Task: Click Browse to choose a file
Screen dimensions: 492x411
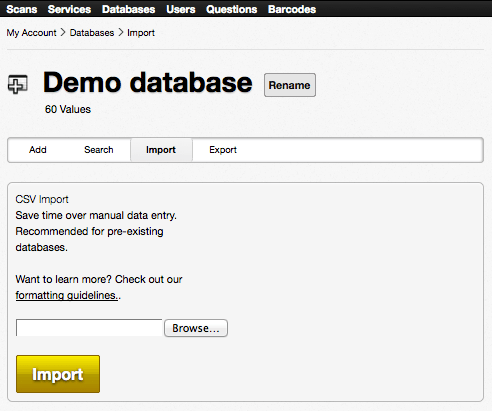Action: [x=196, y=328]
